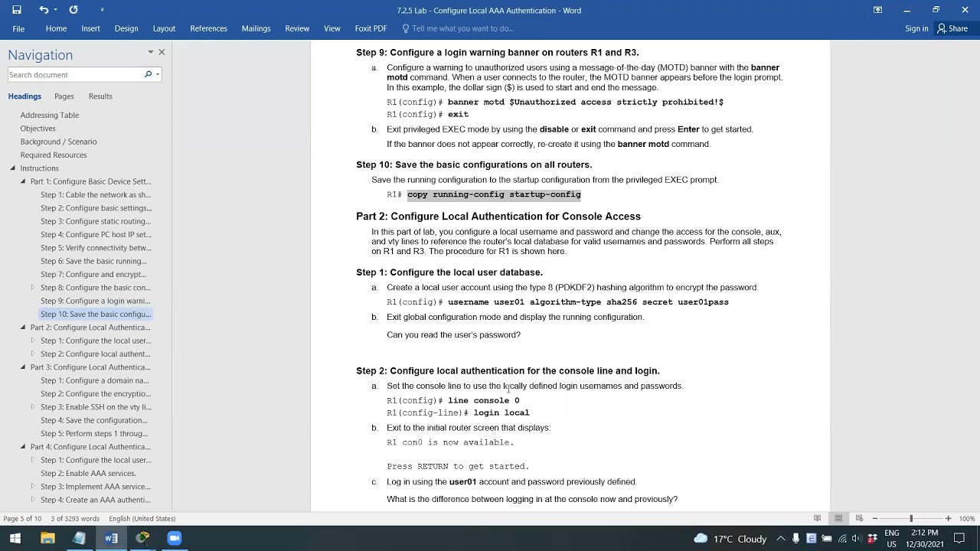Screen dimensions: 980x551
Task: Open Windows Start menu
Action: (15, 538)
